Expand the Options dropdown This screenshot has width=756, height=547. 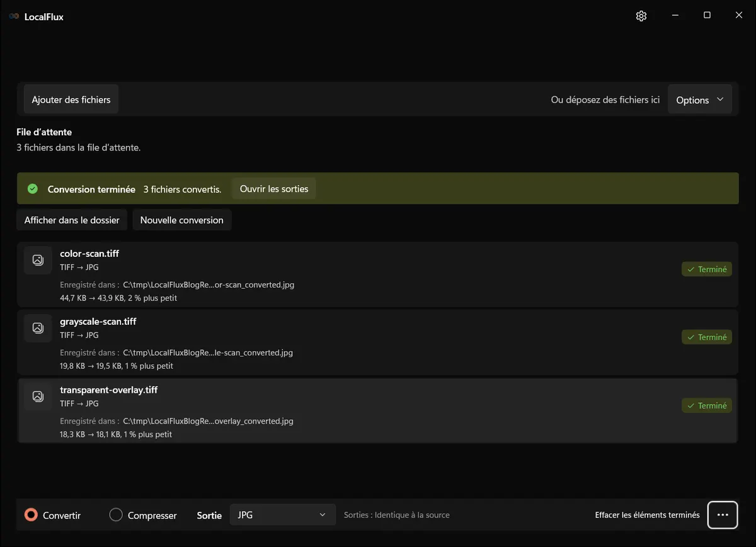[x=700, y=99]
